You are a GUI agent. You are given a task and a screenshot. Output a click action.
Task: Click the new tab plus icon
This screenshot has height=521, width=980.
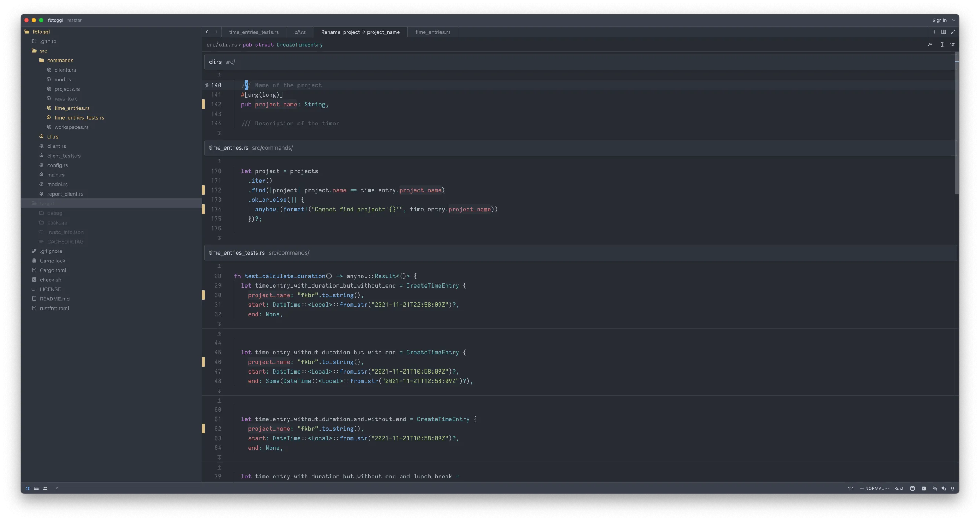934,32
